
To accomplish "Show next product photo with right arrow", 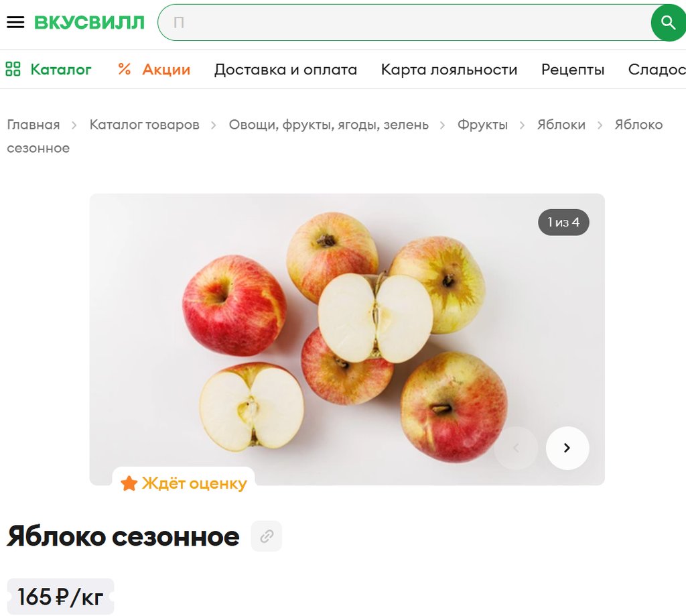I will 567,448.
